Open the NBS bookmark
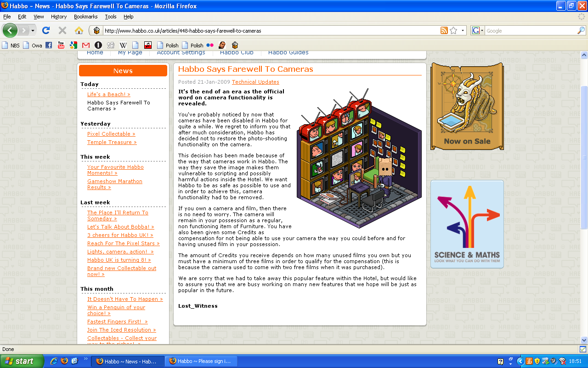The height and width of the screenshot is (368, 588). pyautogui.click(x=11, y=45)
